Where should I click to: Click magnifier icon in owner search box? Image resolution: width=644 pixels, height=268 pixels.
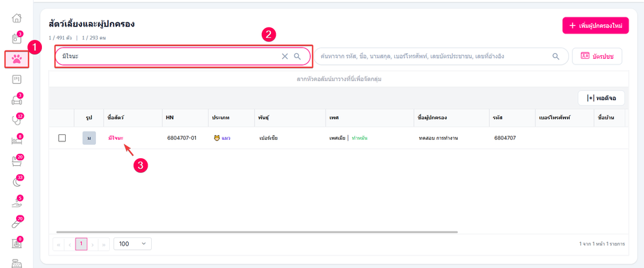point(556,56)
